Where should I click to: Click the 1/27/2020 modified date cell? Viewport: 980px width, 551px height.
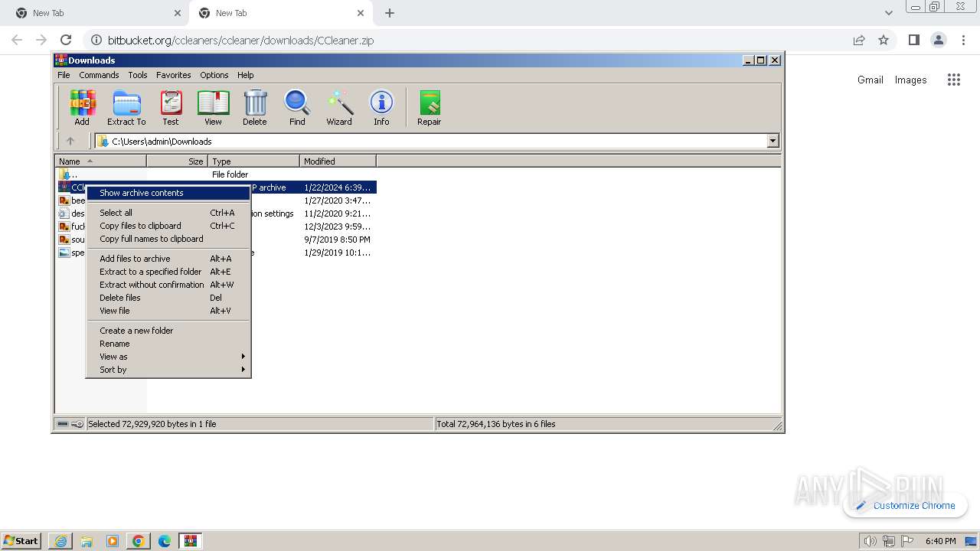(337, 201)
